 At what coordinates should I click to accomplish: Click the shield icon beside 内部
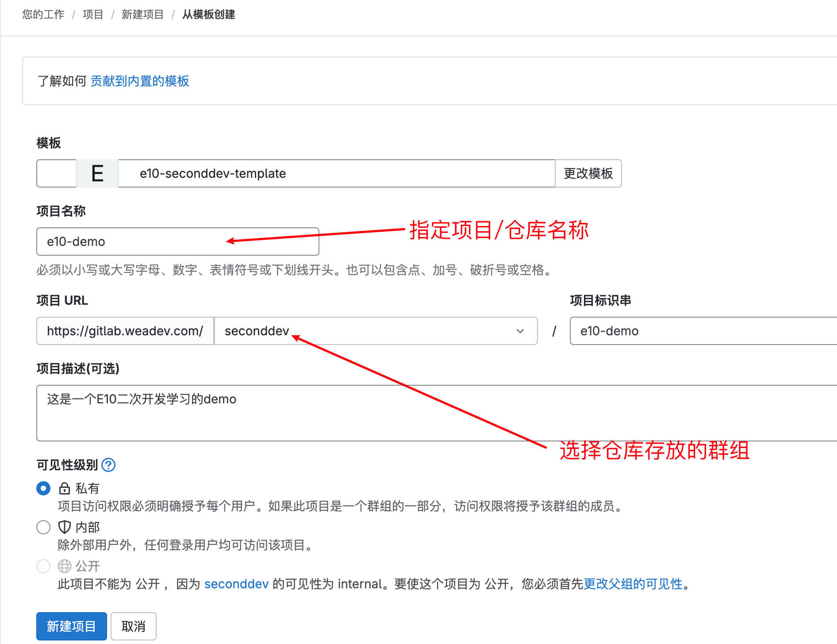point(65,527)
